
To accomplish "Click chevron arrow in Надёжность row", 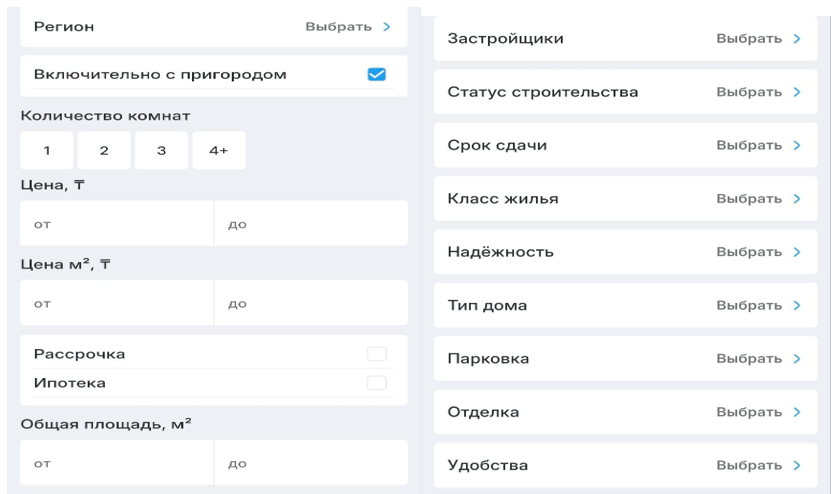I will (797, 252).
